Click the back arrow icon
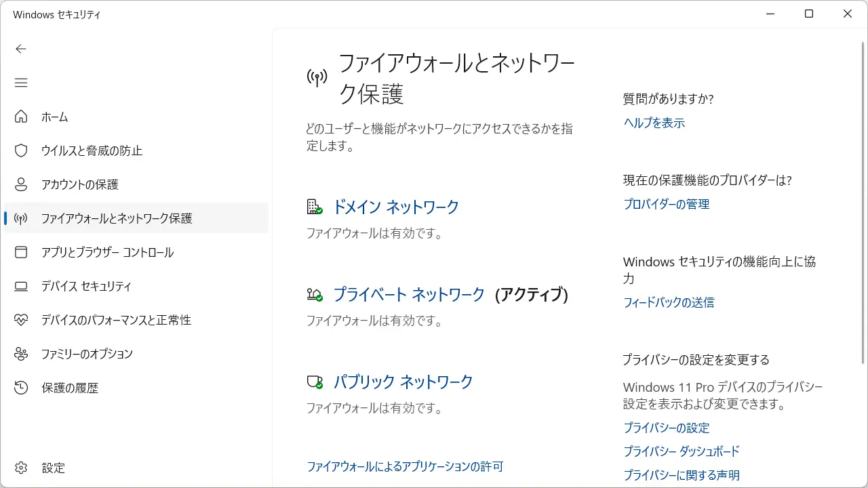Viewport: 868px width, 488px height. (x=21, y=49)
